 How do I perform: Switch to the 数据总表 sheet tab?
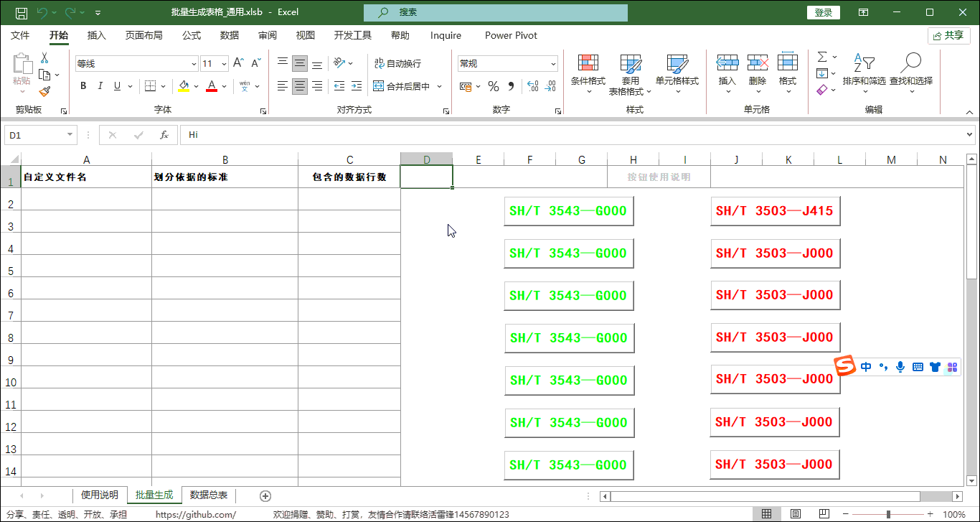[x=209, y=495]
